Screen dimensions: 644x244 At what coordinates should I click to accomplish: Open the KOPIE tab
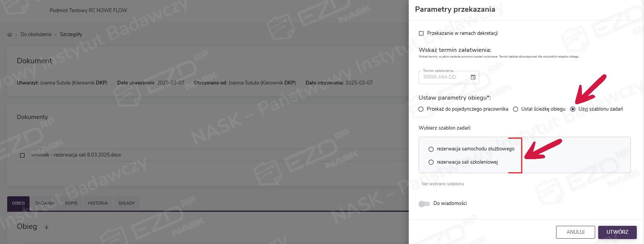click(x=71, y=203)
